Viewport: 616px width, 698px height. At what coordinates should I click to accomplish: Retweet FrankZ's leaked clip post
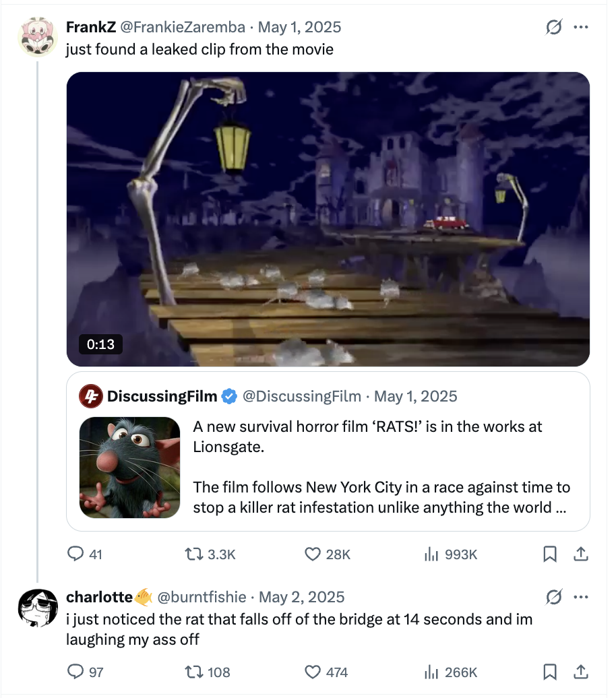coord(193,554)
